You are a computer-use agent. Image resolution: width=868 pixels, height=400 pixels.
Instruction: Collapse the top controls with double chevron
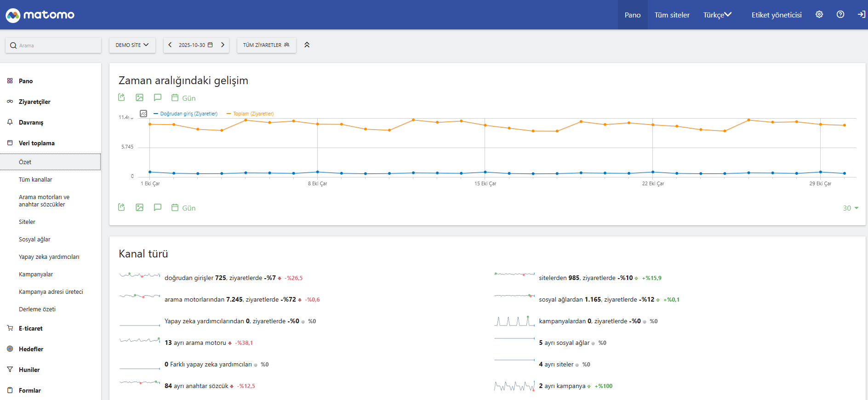click(x=307, y=45)
